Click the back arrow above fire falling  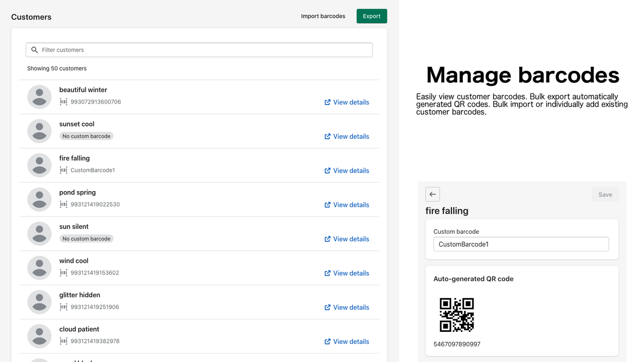(432, 194)
